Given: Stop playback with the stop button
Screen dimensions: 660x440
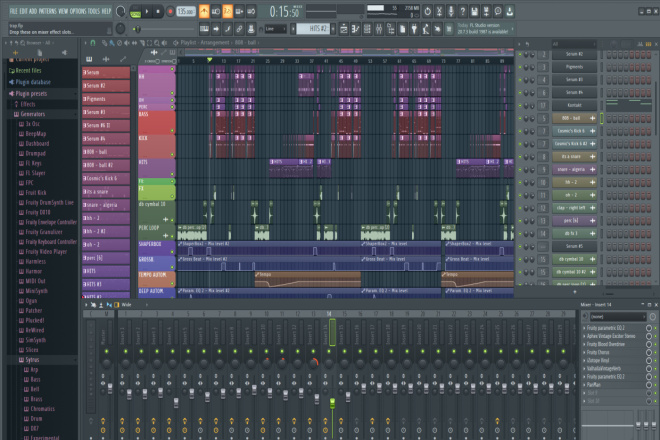Looking at the screenshot, I should (158, 12).
